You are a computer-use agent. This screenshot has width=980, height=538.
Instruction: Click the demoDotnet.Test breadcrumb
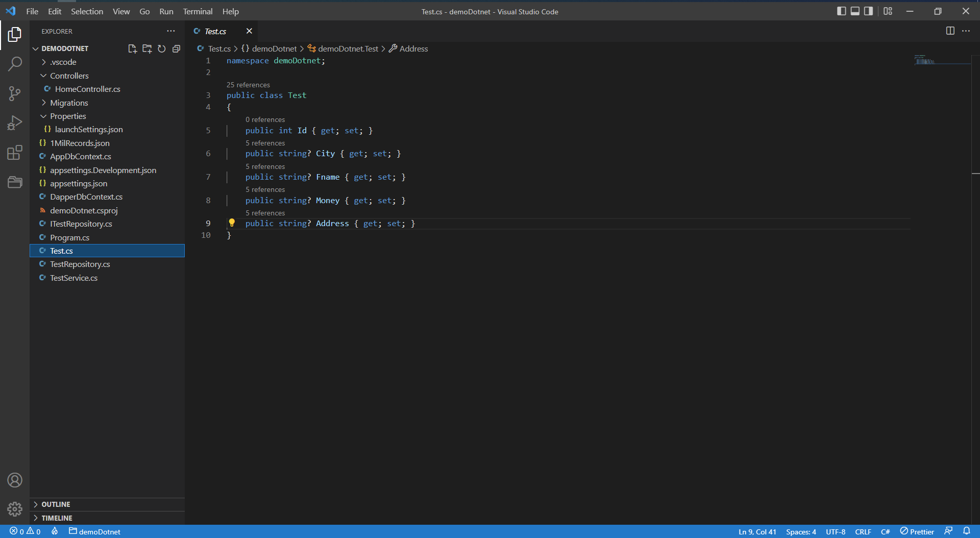pyautogui.click(x=343, y=48)
